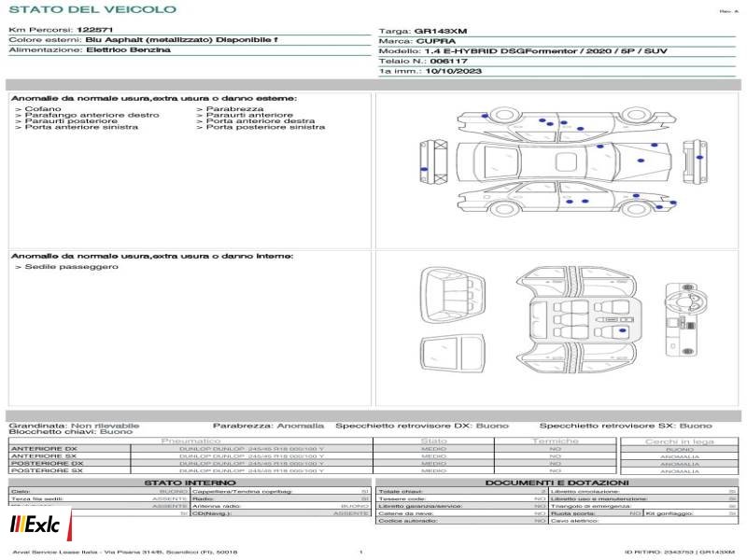
Task: Click 'Specchietto retrovisore DX: Buono'
Action: [x=422, y=426]
